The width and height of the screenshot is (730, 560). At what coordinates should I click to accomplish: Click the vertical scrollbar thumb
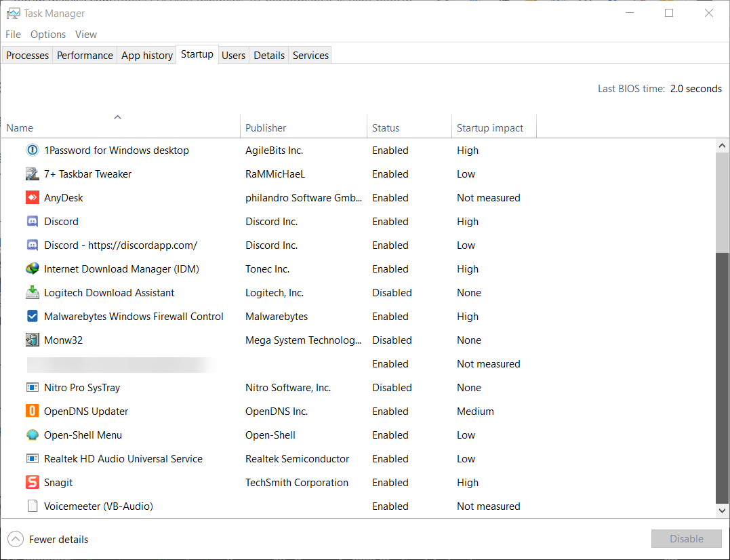pos(722,378)
